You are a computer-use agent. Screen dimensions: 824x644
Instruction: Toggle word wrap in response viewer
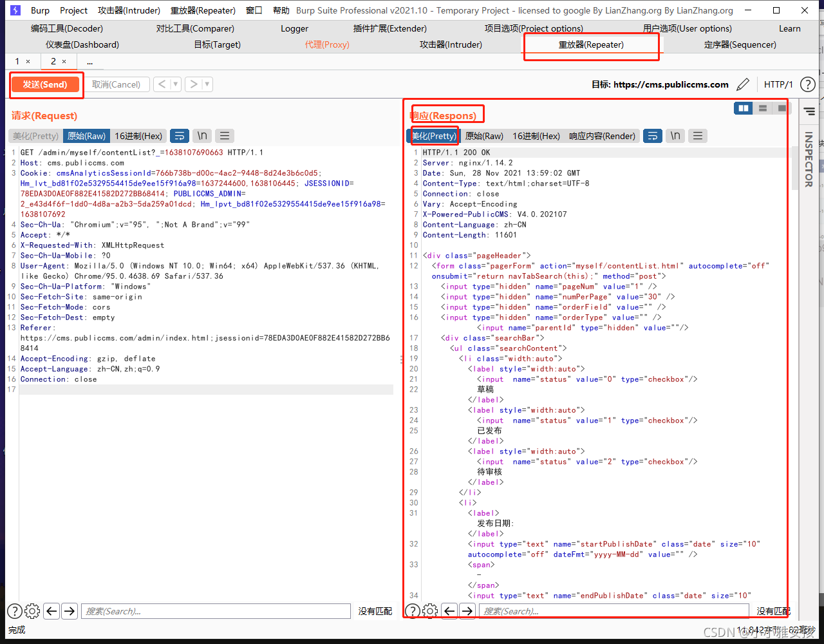click(653, 136)
